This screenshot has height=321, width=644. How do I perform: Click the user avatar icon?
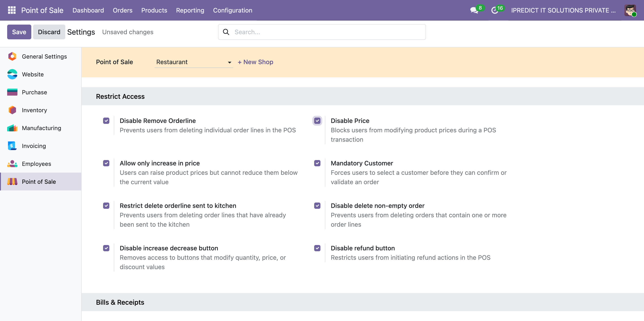(630, 10)
